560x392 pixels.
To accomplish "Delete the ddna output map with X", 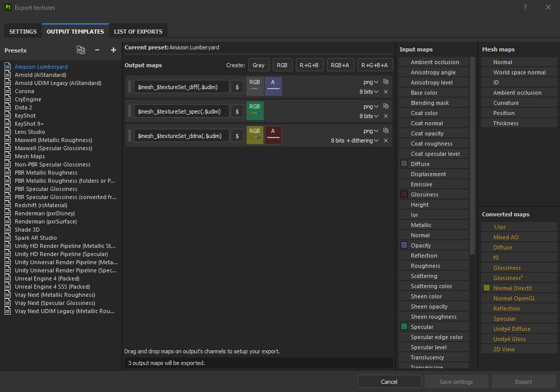I will (386, 141).
